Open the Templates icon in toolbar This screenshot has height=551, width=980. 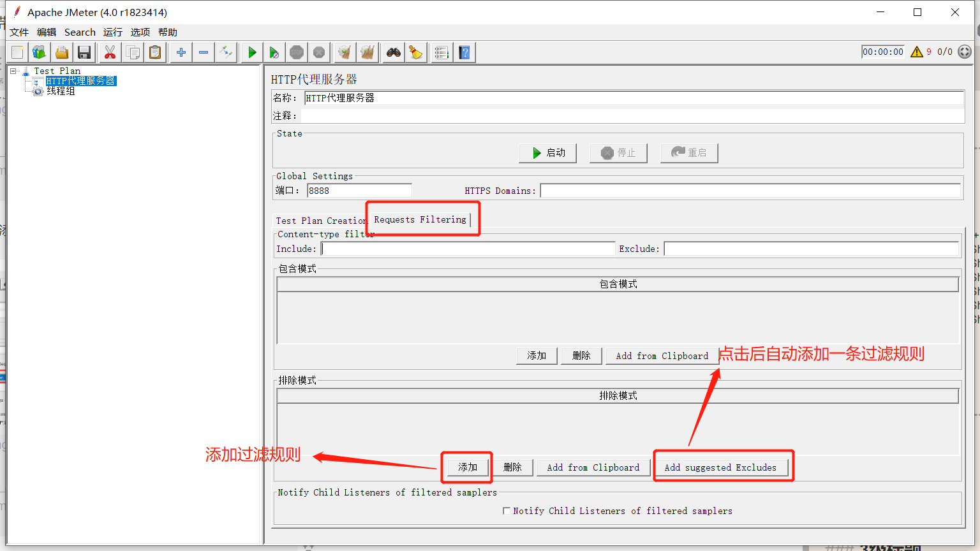pos(40,52)
